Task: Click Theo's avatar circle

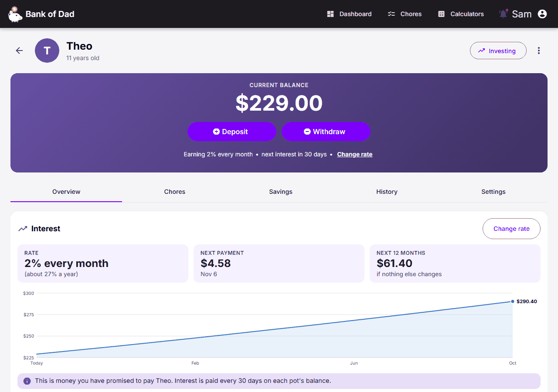Action: tap(47, 51)
